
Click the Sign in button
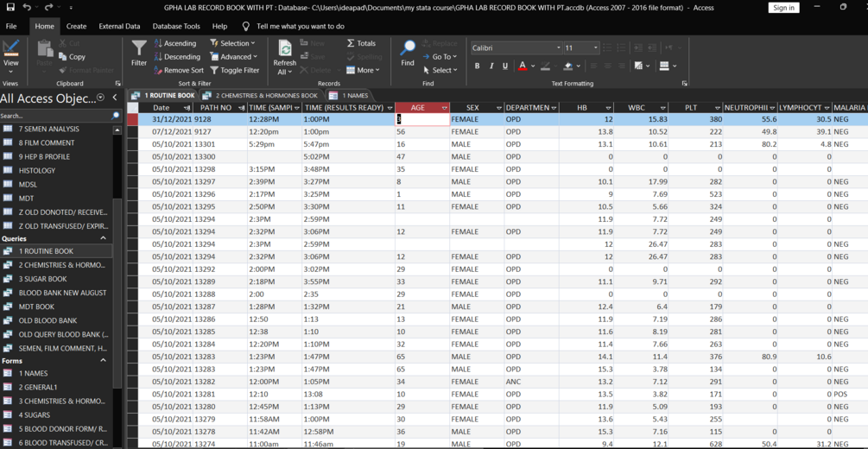click(784, 8)
